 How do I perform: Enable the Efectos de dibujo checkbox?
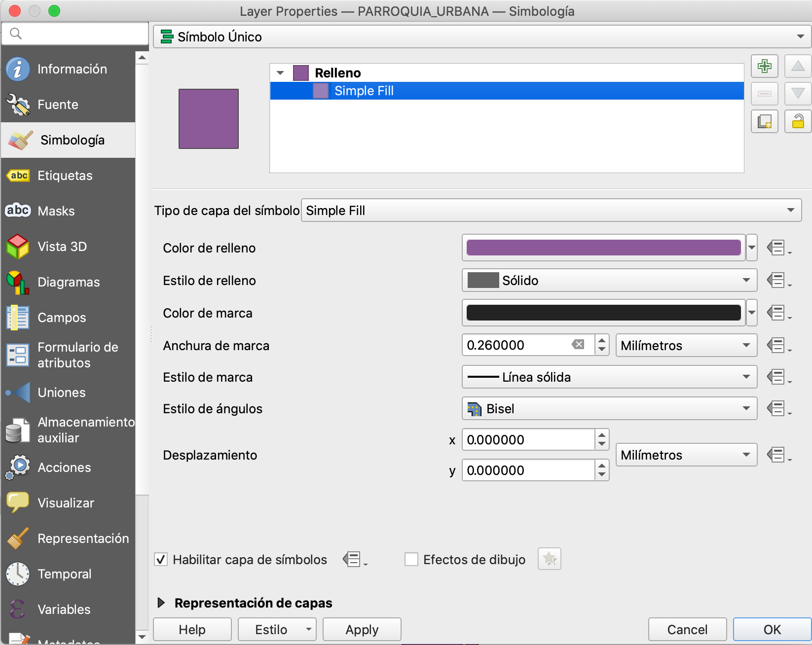pyautogui.click(x=411, y=559)
